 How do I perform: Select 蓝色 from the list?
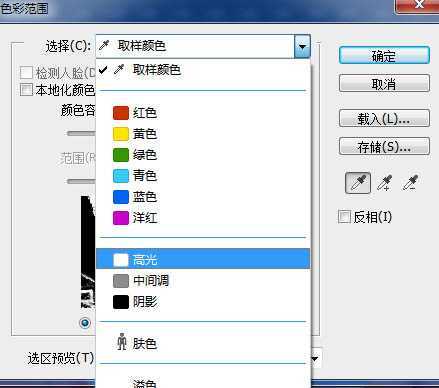click(203, 197)
